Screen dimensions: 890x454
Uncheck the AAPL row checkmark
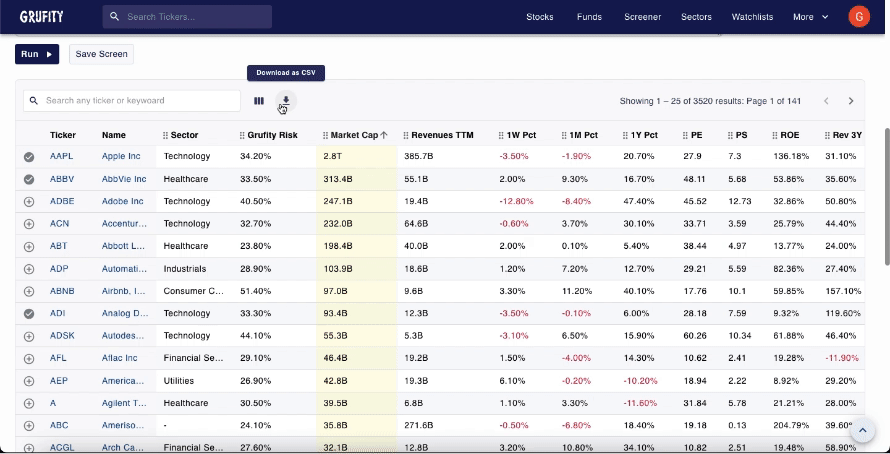[29, 157]
